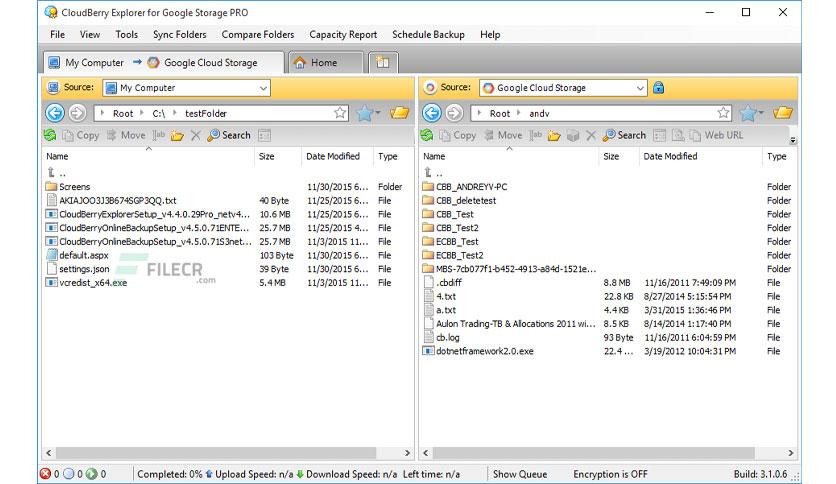
Task: Switch to the Home tab
Action: coord(326,62)
